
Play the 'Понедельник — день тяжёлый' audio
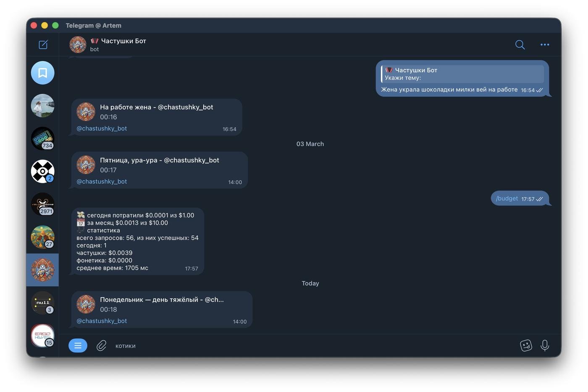(86, 304)
